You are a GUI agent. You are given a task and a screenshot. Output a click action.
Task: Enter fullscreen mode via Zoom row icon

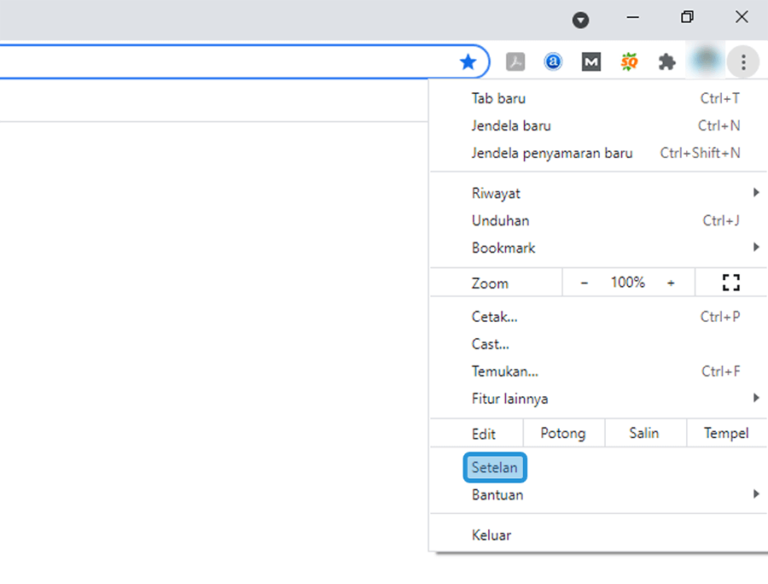pyautogui.click(x=731, y=283)
